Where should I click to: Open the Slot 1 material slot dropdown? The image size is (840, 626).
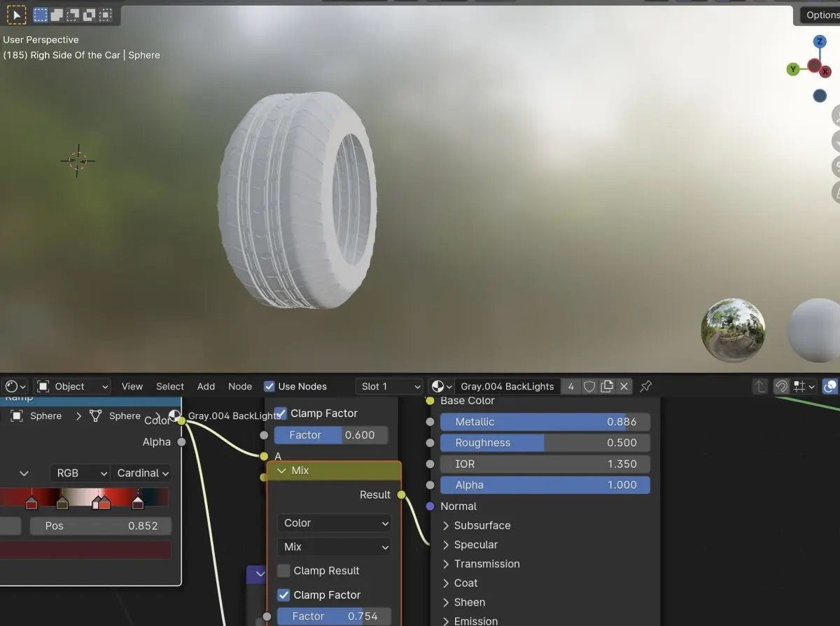click(389, 386)
